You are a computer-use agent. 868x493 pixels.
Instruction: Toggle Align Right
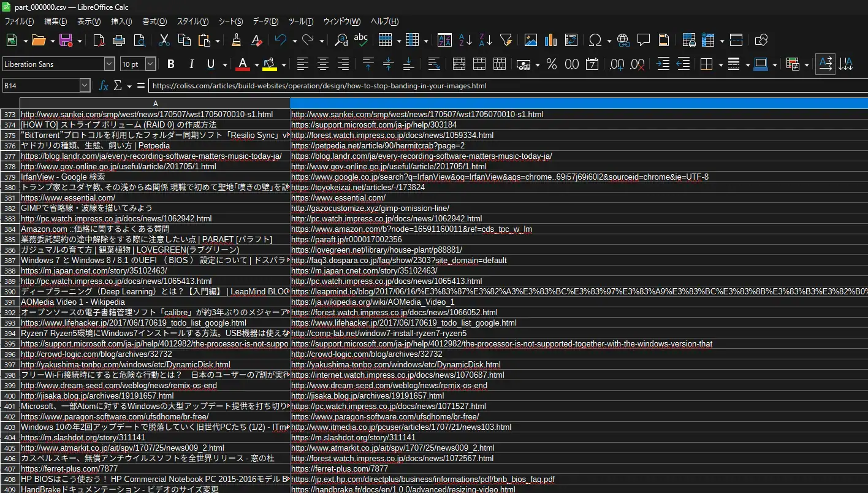(343, 64)
